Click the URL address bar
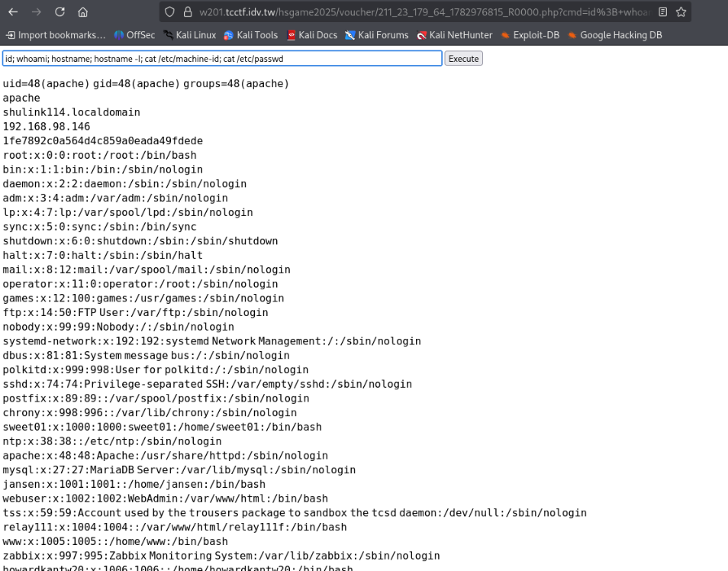The width and height of the screenshot is (728, 571). [425, 12]
